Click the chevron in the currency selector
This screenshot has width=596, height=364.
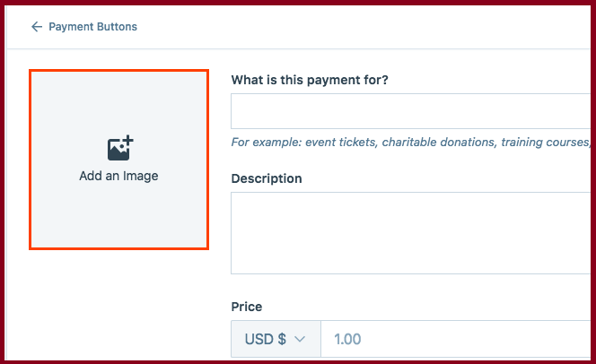click(x=300, y=339)
